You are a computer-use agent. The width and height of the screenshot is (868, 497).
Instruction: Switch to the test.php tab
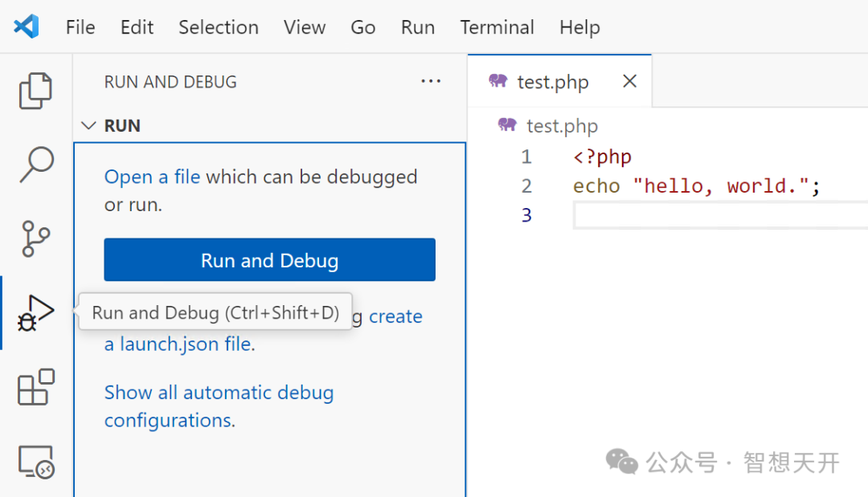[x=552, y=82]
